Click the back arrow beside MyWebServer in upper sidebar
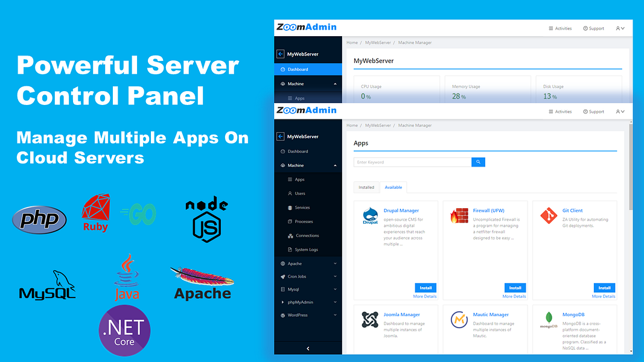The height and width of the screenshot is (362, 644). (281, 54)
